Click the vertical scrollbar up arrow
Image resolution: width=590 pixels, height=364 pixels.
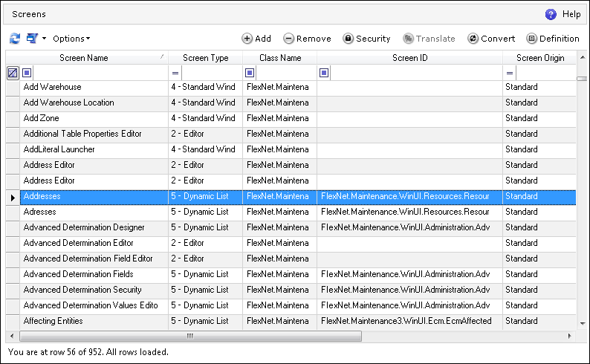[x=583, y=57]
